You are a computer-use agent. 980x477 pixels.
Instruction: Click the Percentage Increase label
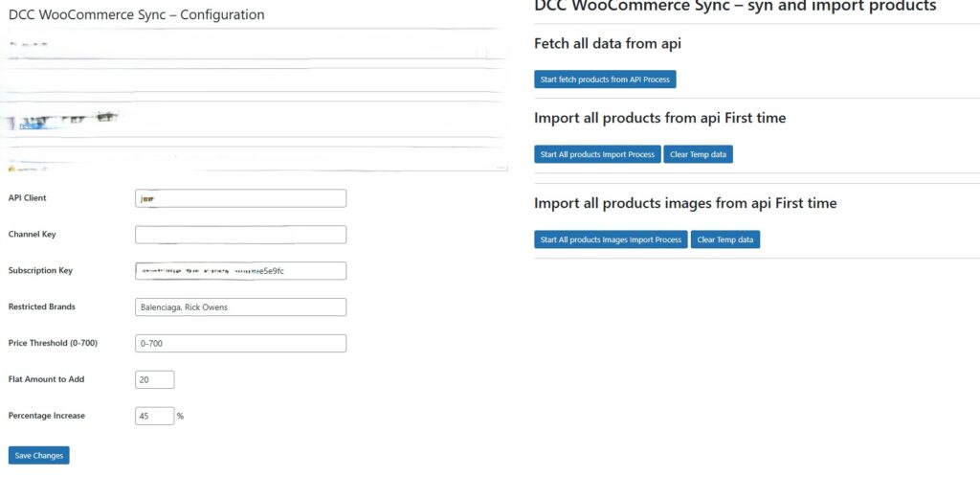click(x=47, y=416)
